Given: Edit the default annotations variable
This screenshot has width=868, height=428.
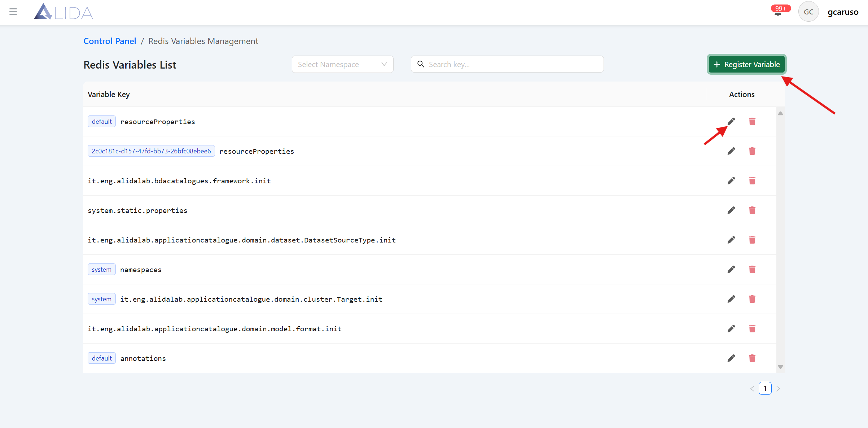Looking at the screenshot, I should 731,358.
